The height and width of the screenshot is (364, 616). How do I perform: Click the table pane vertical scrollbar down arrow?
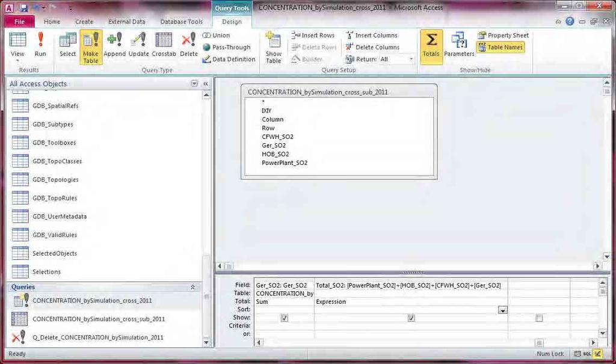point(606,256)
